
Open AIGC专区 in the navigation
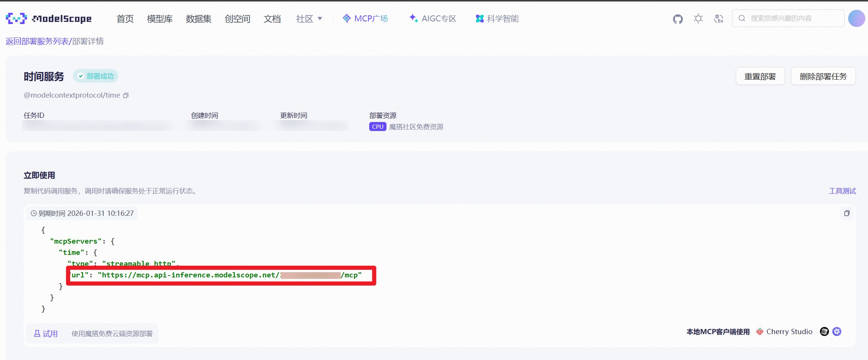[x=433, y=18]
